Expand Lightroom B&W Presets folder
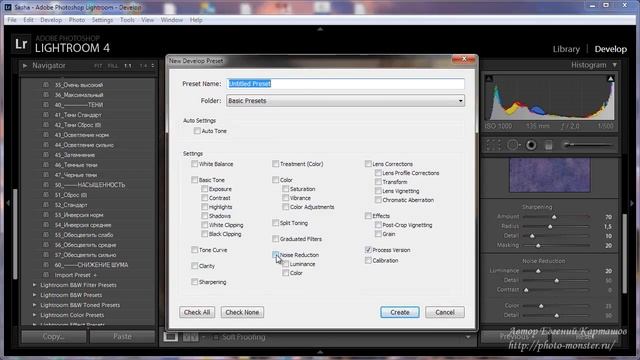Image resolution: width=640 pixels, height=360 pixels. pos(34,295)
